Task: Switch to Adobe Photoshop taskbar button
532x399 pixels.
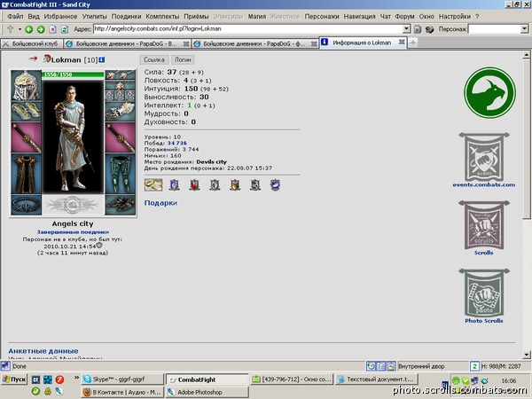Action: coord(207,392)
